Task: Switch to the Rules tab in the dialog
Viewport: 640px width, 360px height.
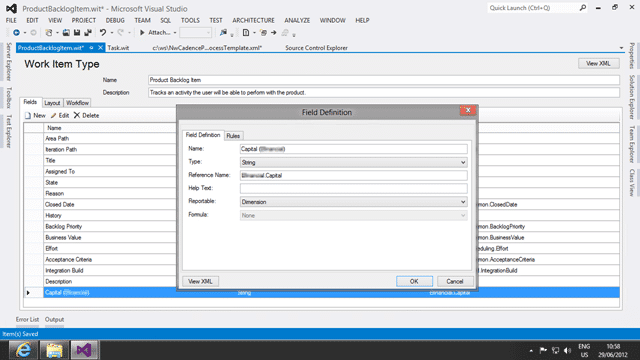Action: coord(233,136)
